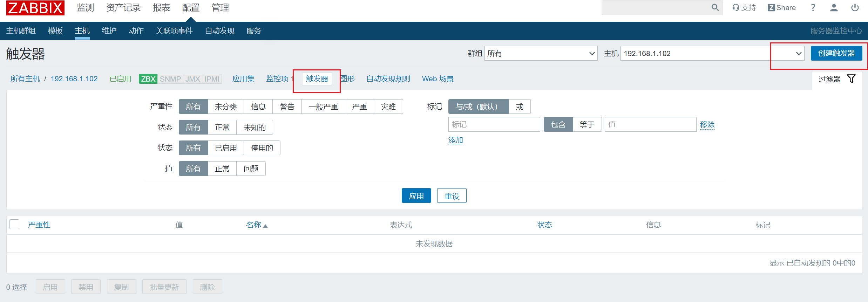Open the 192.168.1.102 breadcrumb link
Viewport: 868px width, 302px height.
tap(74, 79)
